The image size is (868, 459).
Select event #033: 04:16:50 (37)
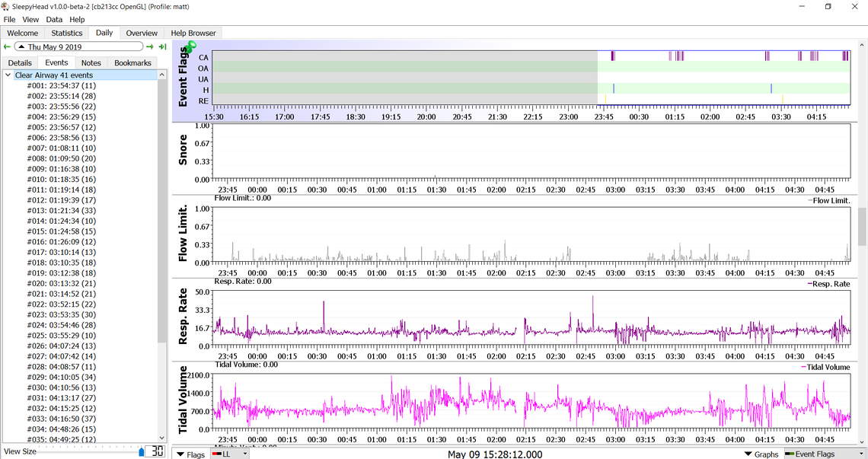pyautogui.click(x=62, y=419)
